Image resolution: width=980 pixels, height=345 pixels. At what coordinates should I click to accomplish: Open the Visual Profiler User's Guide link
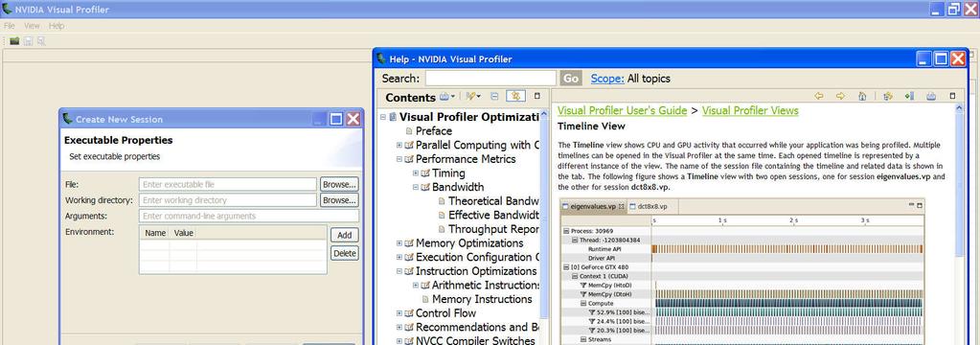click(622, 110)
